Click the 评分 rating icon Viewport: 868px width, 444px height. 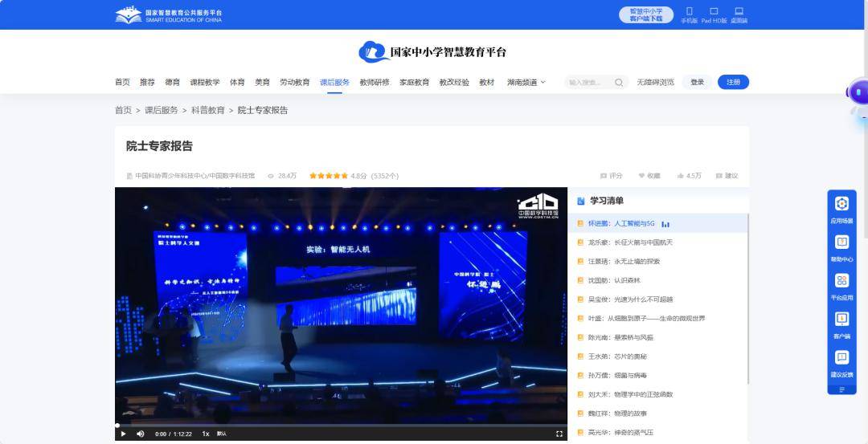[611, 176]
